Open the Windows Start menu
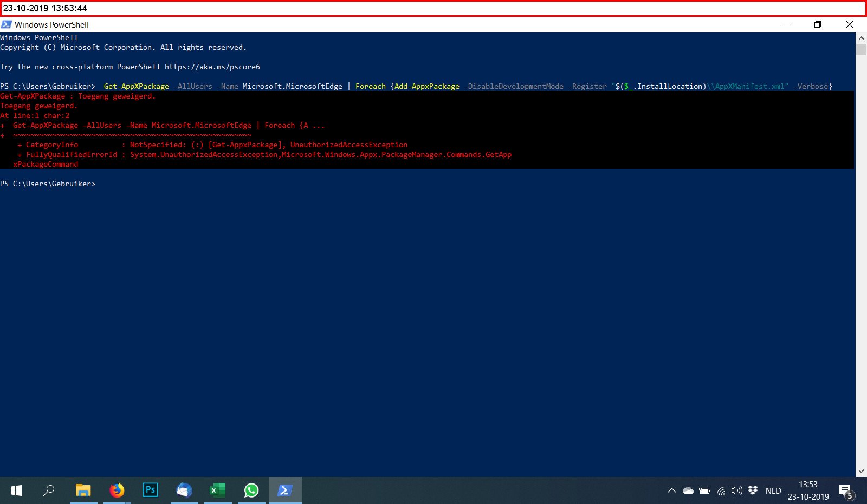Viewport: 867px width, 504px height. (16, 490)
